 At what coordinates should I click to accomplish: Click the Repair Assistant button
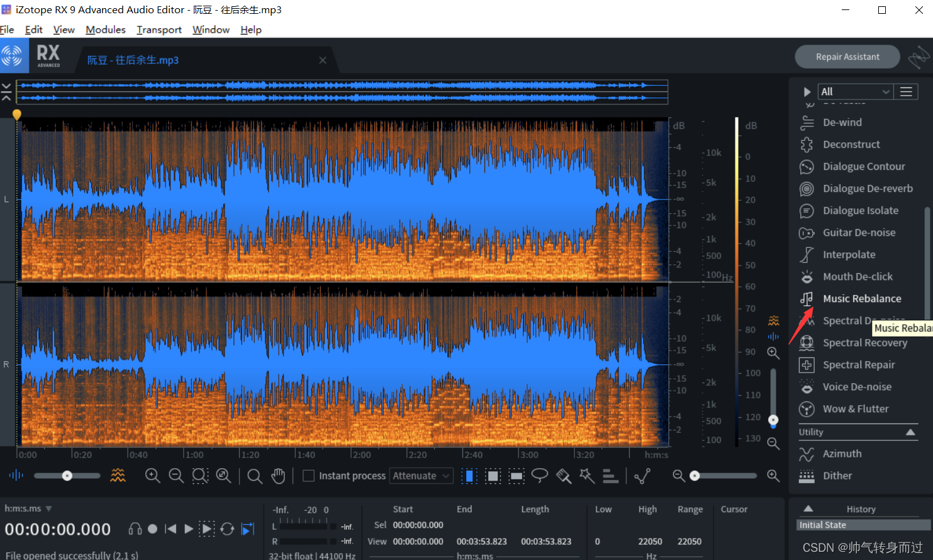point(847,57)
